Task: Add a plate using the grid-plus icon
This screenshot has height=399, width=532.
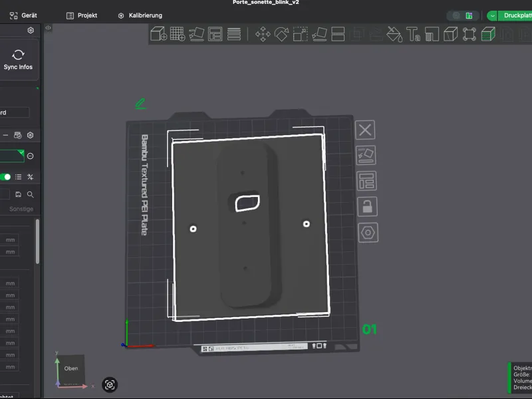Action: 178,34
